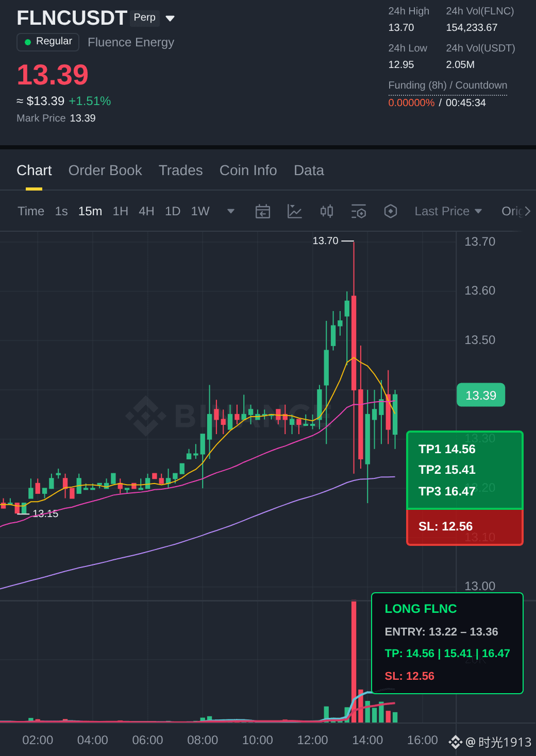
Task: Tap the big red 13.39 price
Action: point(53,75)
